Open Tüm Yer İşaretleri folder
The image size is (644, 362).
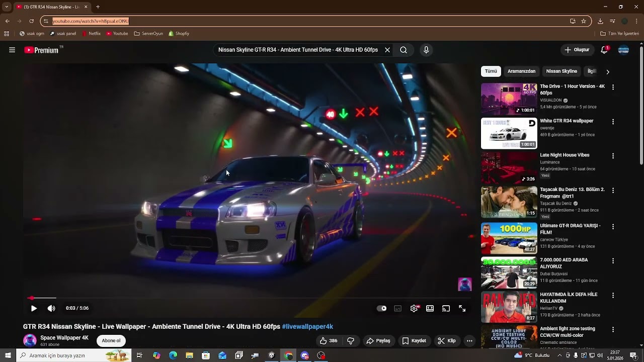click(x=619, y=34)
